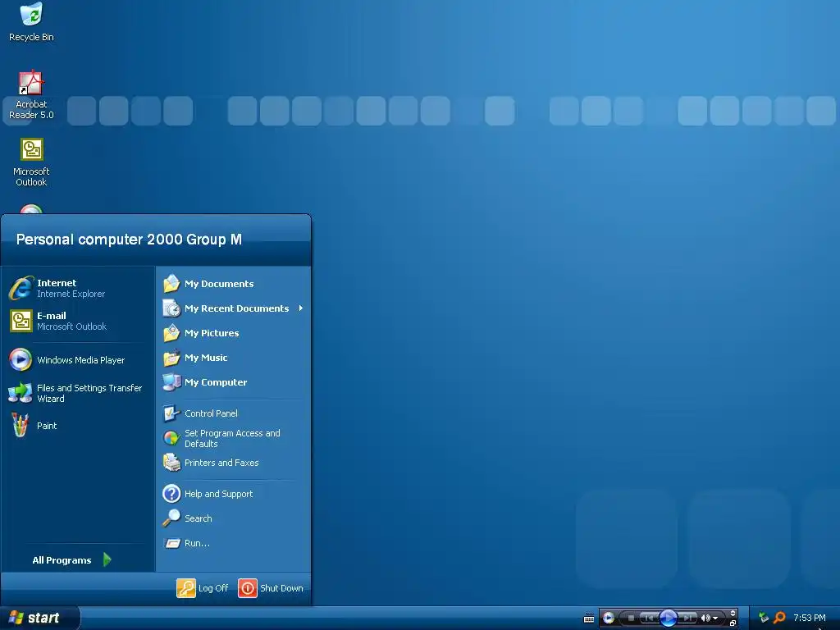
Task: Launch Paint from the Start menu
Action: (78, 426)
